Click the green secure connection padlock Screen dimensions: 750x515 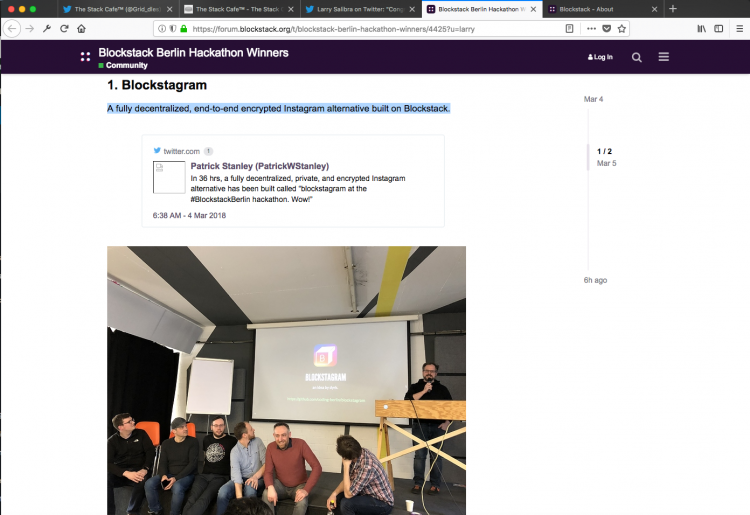point(184,29)
